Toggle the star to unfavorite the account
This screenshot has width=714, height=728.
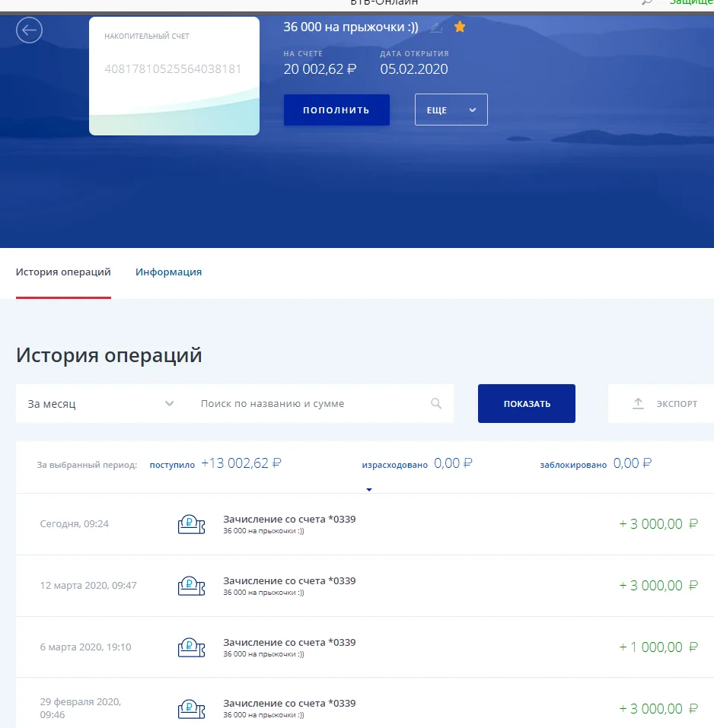click(x=460, y=26)
